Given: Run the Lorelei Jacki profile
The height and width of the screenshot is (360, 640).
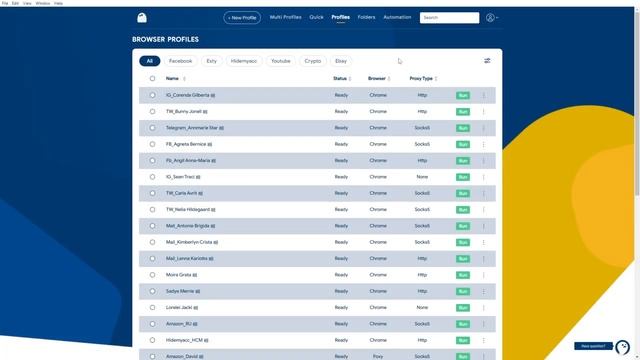Looking at the screenshot, I should 463,307.
